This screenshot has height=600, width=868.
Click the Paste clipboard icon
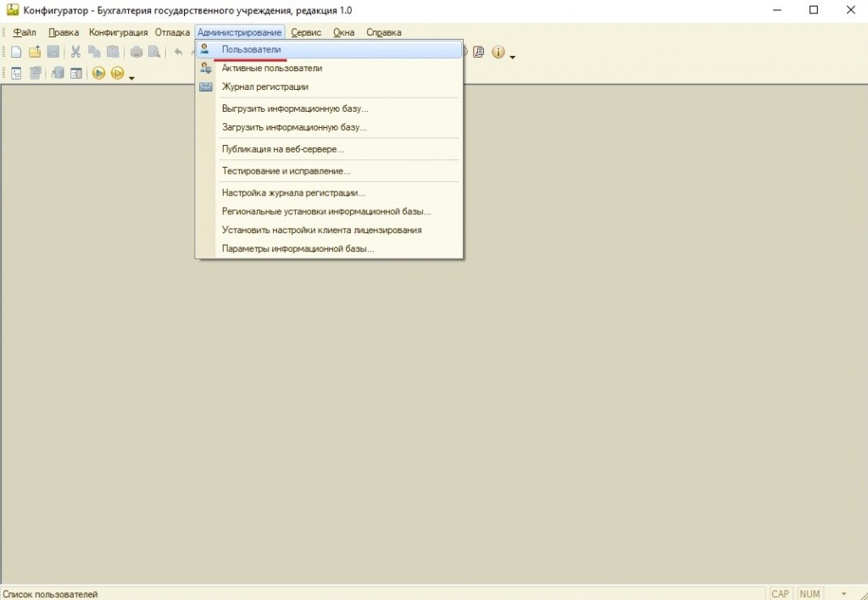point(113,52)
